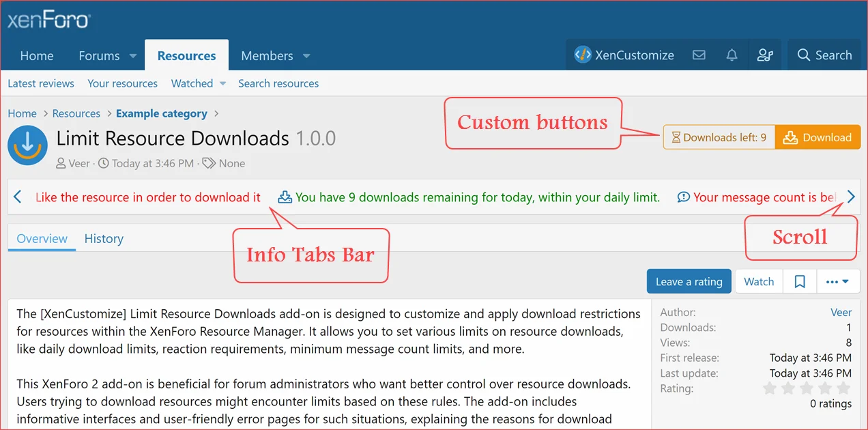Switch to the History tab
This screenshot has width=868, height=430.
coord(104,239)
